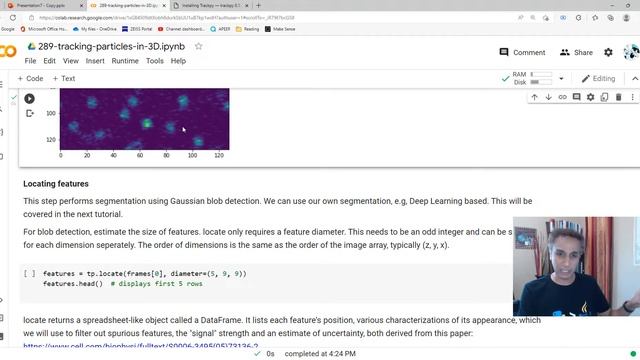Open ZEISS Portal bookmark
Viewport: 640px width, 360px height.
137,29
